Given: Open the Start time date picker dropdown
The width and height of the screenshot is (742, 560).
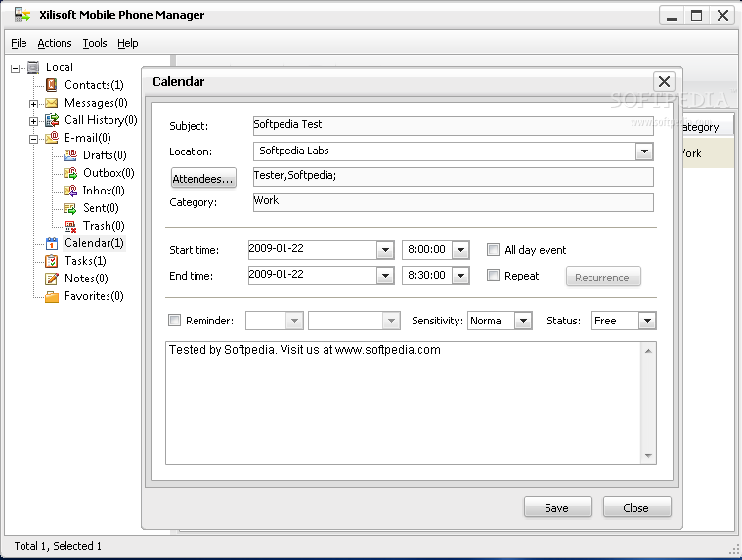Looking at the screenshot, I should (385, 250).
